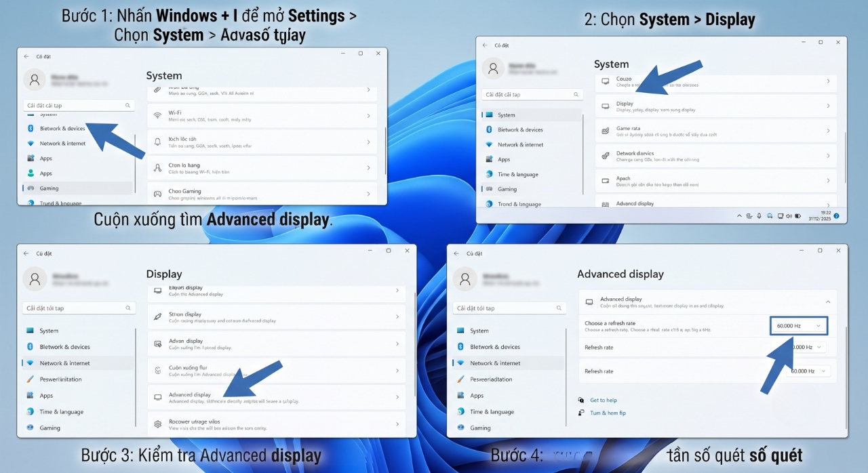Viewport: 868px width, 473px height.
Task: Open profile avatar in Advanced display window
Action: pos(465,279)
